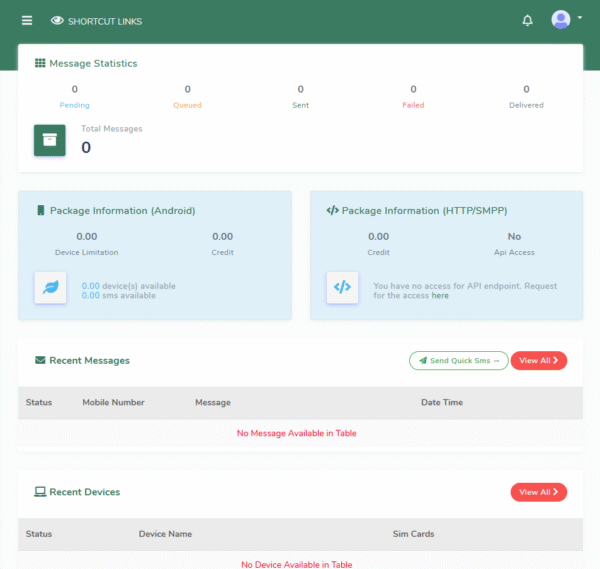The image size is (600, 569).
Task: Open the notifications bell
Action: (527, 20)
